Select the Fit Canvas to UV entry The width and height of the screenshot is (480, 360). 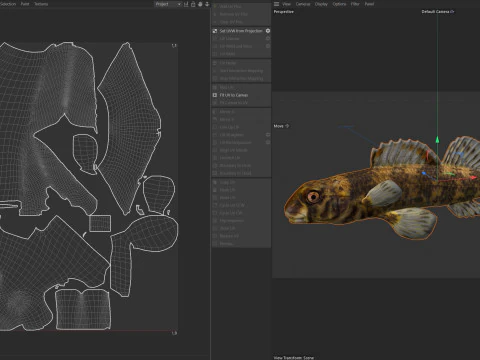pyautogui.click(x=233, y=103)
